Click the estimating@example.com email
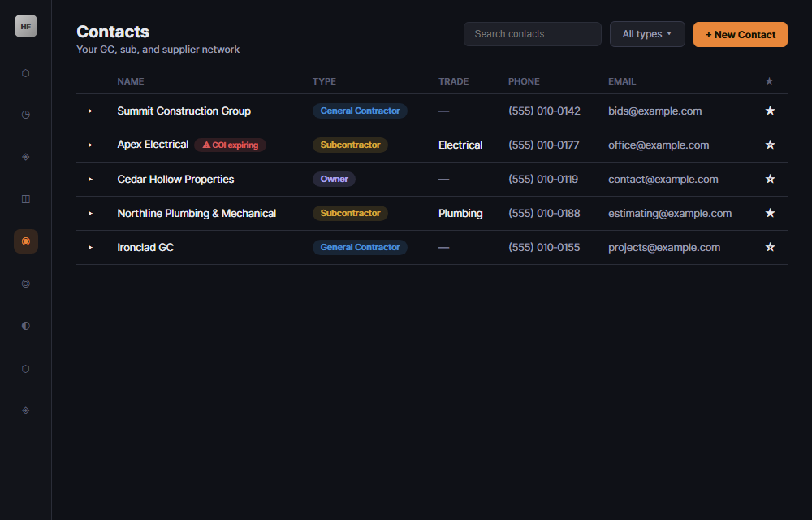The image size is (812, 520). [670, 214]
